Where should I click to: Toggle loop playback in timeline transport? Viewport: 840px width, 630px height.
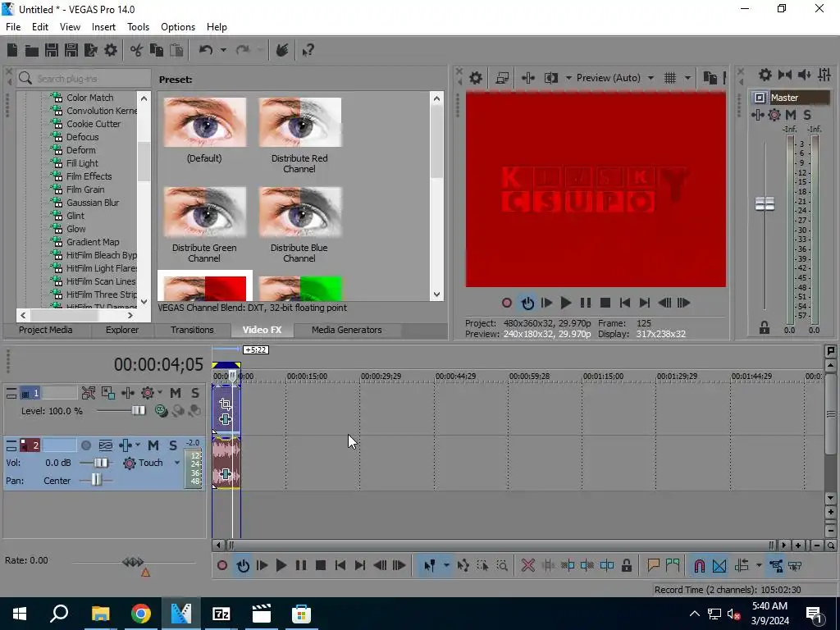pyautogui.click(x=243, y=565)
